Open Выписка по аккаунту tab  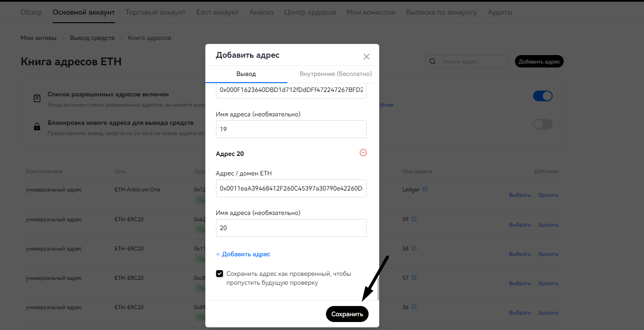click(x=442, y=12)
